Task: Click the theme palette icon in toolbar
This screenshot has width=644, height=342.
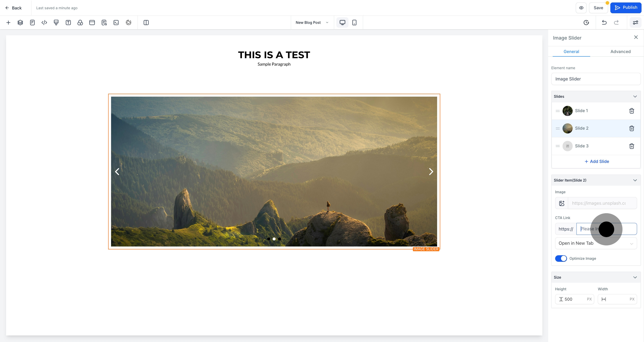Action: tap(129, 22)
